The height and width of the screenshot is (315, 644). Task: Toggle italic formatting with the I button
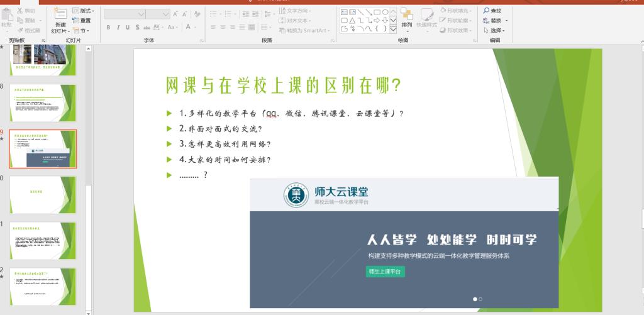pyautogui.click(x=118, y=28)
